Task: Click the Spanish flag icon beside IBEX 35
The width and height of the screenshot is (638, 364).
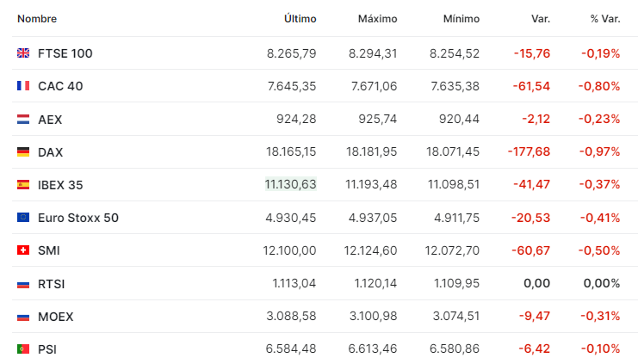Action: 23,185
